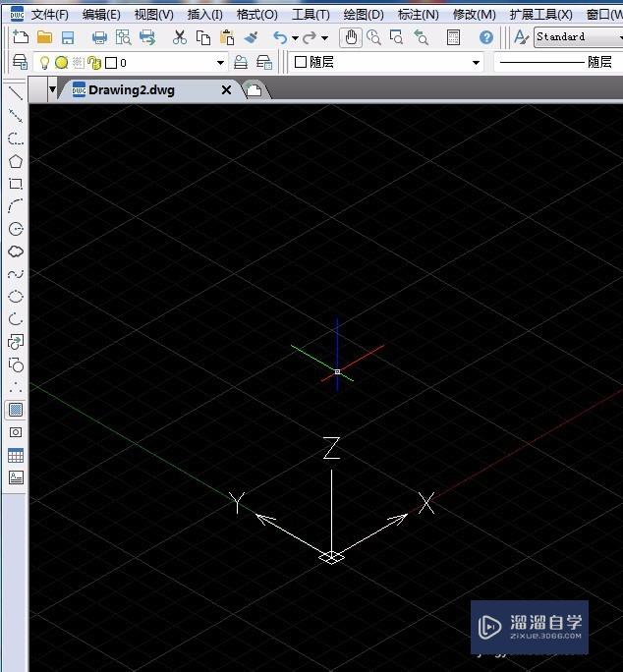Click make object's layer current icon
Viewport: 623px width, 672px height.
(241, 63)
